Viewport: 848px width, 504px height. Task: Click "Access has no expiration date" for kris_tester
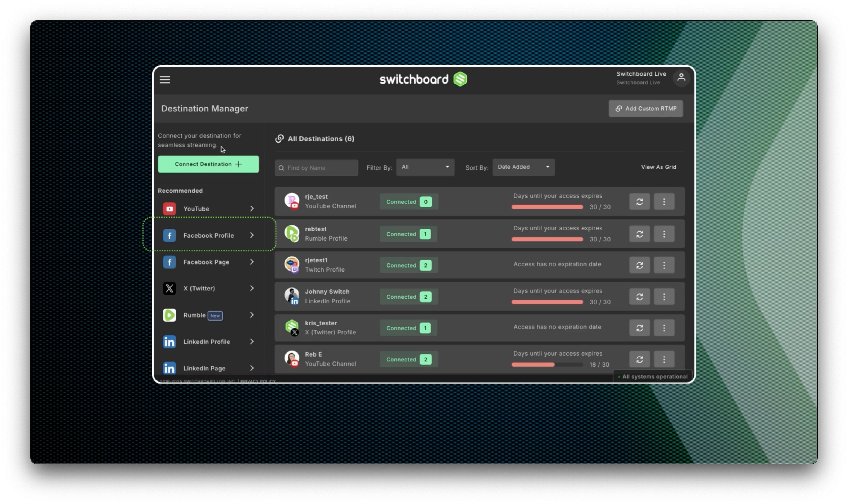pyautogui.click(x=557, y=327)
